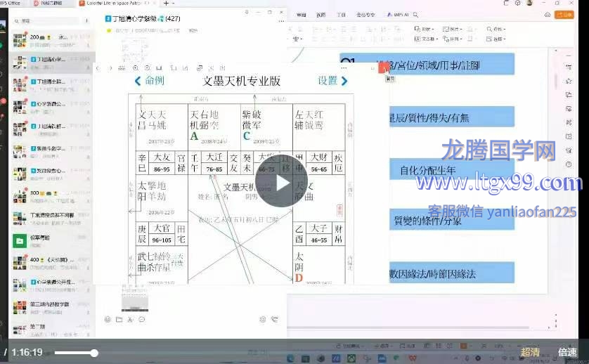Play the video with the center play button
This screenshot has height=364, width=589.
click(x=281, y=181)
